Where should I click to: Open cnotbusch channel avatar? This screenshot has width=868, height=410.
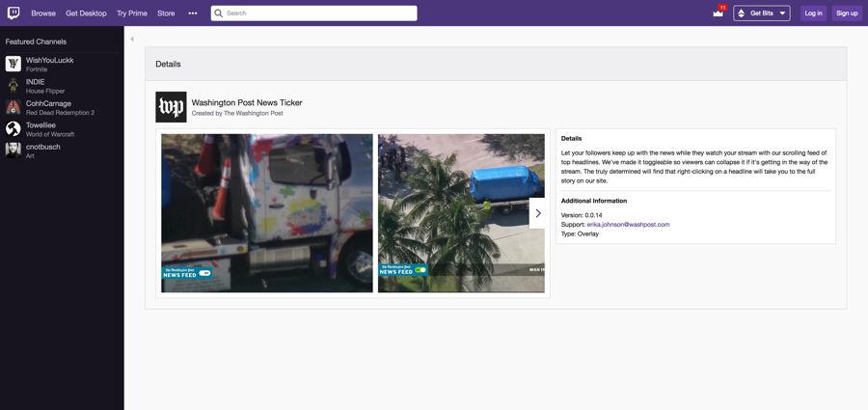pos(14,150)
